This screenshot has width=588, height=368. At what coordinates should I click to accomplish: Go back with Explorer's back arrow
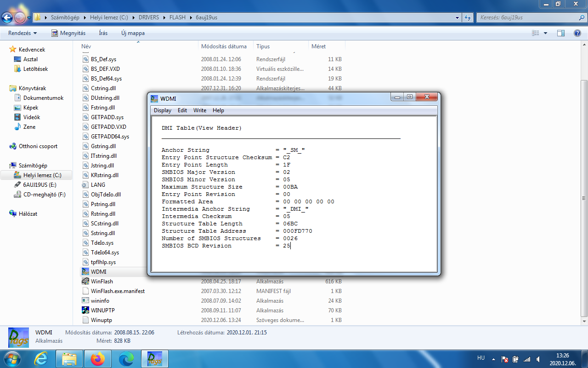click(7, 17)
